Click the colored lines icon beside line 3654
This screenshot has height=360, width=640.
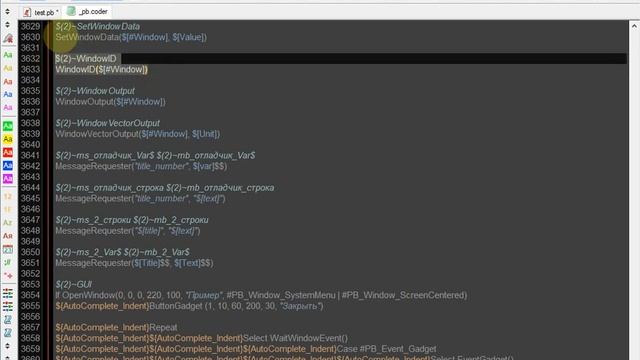[8, 293]
